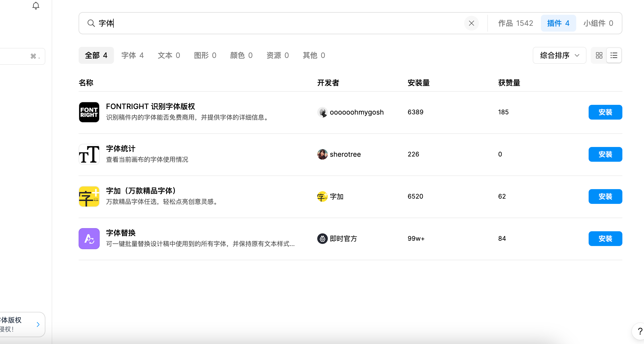The height and width of the screenshot is (344, 644).
Task: Switch to list view layout
Action: [x=614, y=55]
